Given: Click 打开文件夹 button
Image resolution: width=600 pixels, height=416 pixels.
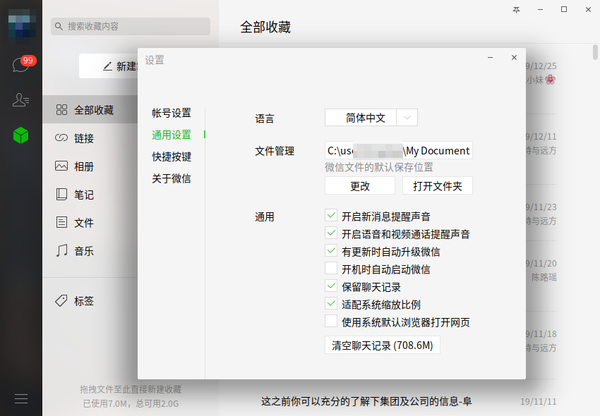Looking at the screenshot, I should [x=437, y=186].
